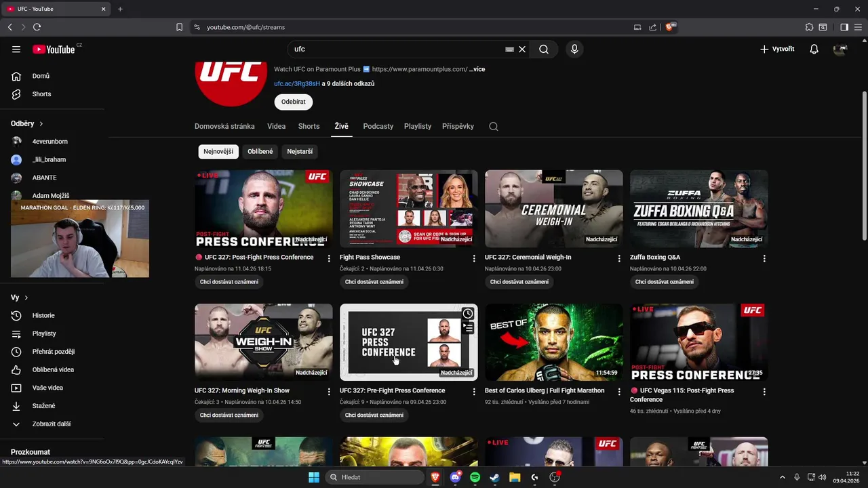Add Pre-Fight Press Conference to watch later
This screenshot has width=868, height=488.
click(468, 313)
